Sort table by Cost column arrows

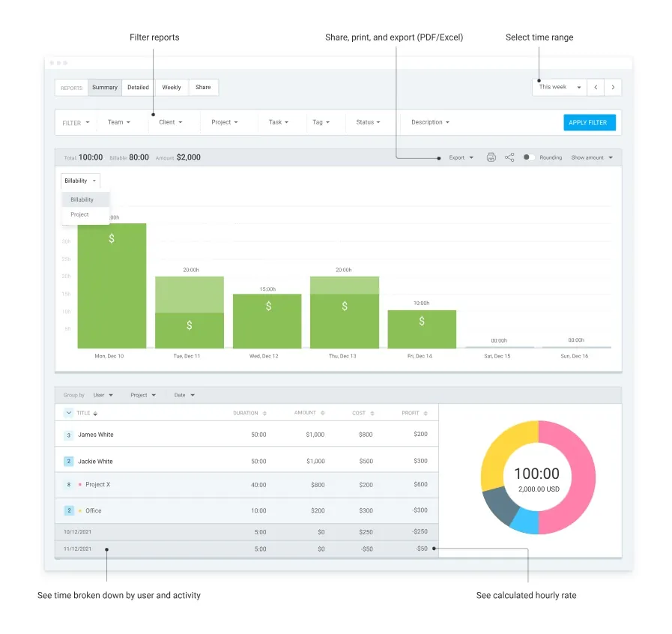tap(372, 413)
